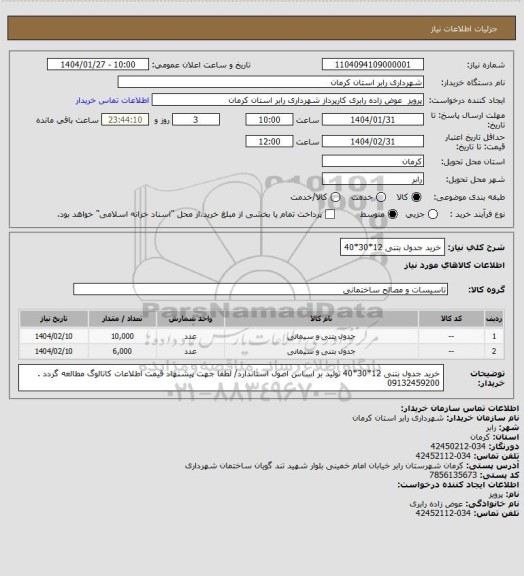Click the تعداد / مقدار column header
This screenshot has width=524, height=576.
click(x=122, y=319)
